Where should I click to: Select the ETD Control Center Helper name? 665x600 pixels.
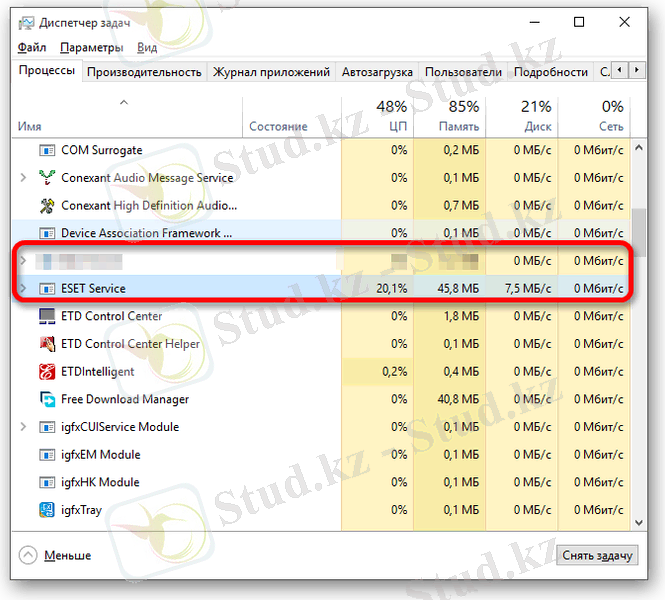[131, 344]
